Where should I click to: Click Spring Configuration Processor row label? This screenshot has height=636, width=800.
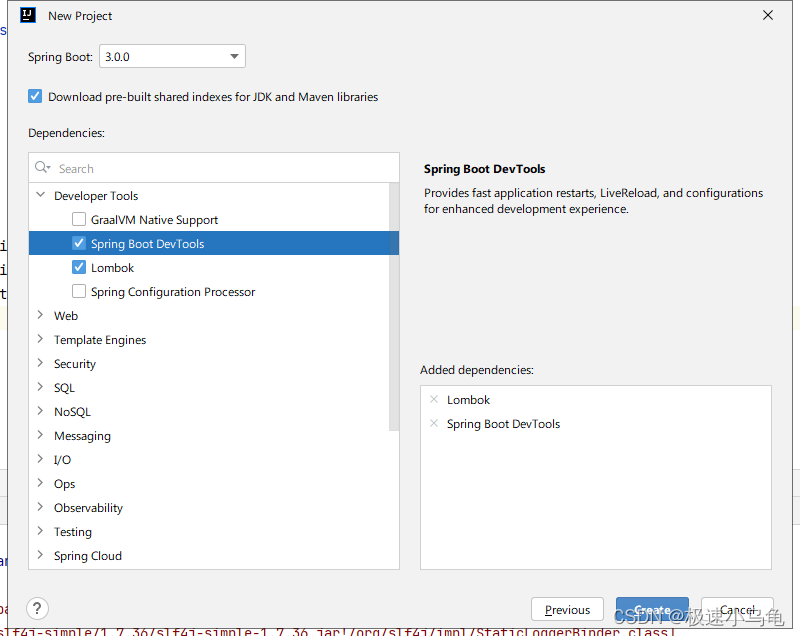[x=173, y=292]
